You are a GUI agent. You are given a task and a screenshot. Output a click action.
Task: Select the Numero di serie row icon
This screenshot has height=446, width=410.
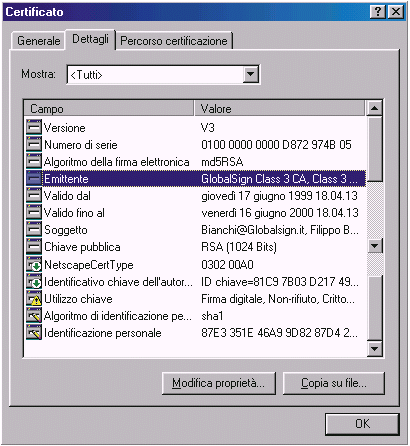coord(34,145)
